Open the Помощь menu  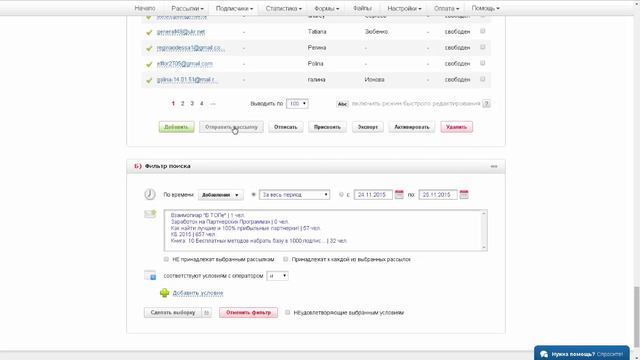click(x=485, y=8)
